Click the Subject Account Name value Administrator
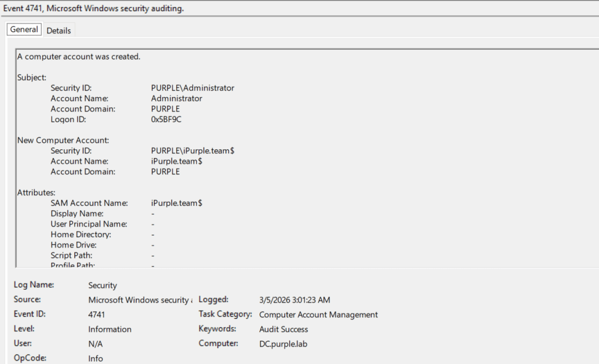The height and width of the screenshot is (364, 599). click(x=176, y=98)
